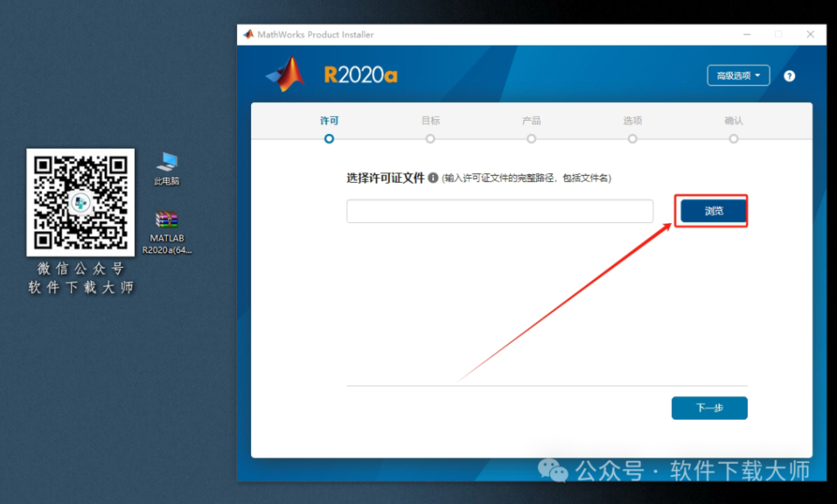Screen dimensions: 837x504
Task: Switch to the 目标 step tab
Action: pyautogui.click(x=430, y=120)
